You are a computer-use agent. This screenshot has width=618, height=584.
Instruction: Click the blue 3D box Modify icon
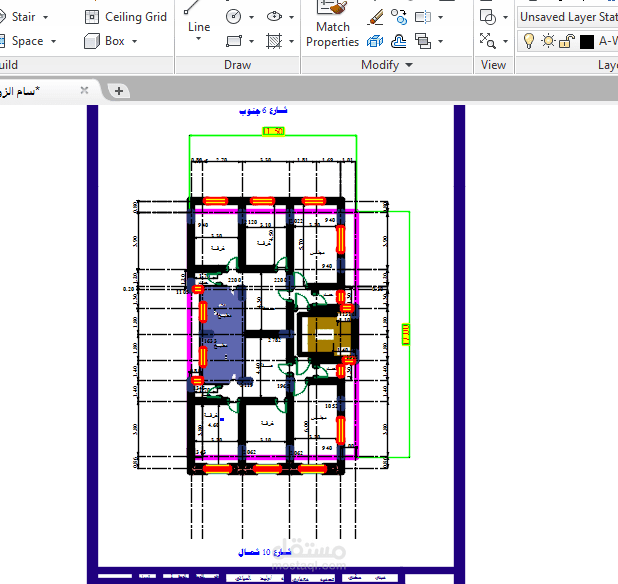click(x=375, y=41)
